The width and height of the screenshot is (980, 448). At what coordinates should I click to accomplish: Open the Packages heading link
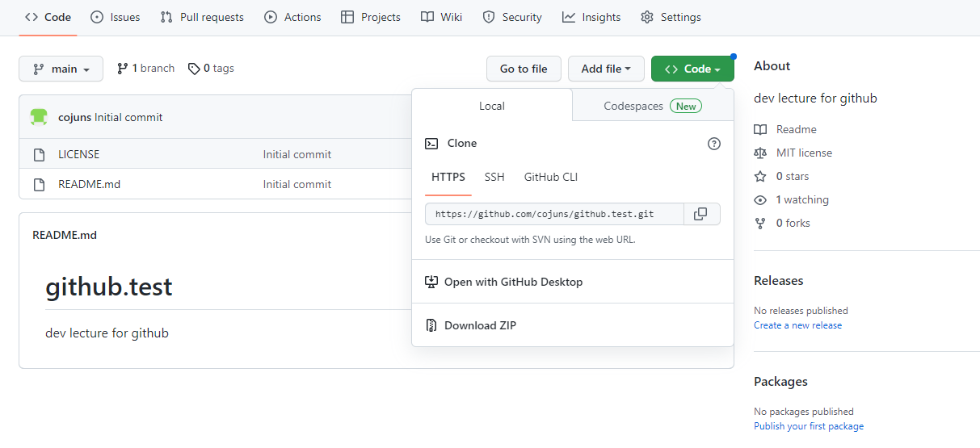[780, 382]
